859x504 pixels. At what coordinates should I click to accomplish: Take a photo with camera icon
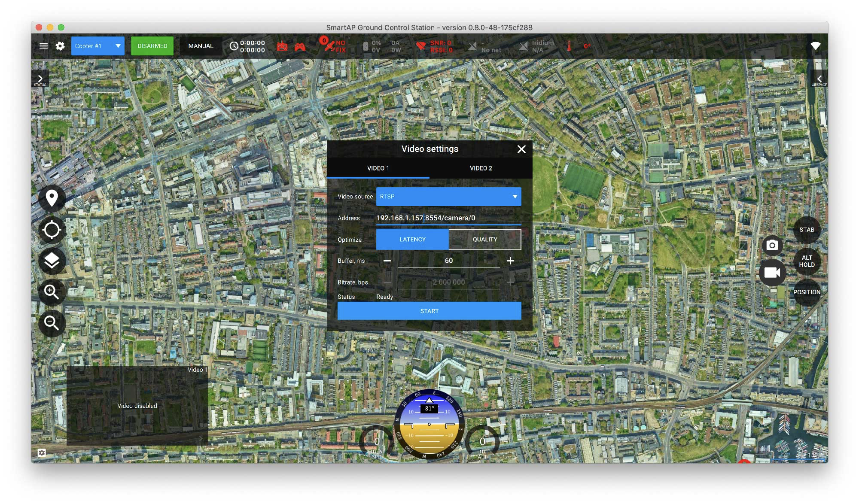pyautogui.click(x=772, y=245)
